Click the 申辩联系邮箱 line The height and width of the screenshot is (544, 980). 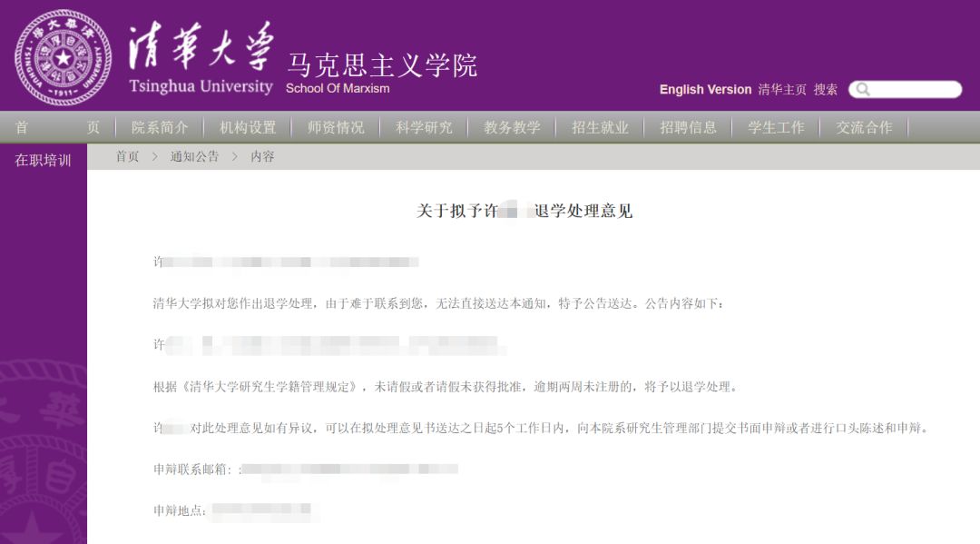(306, 469)
